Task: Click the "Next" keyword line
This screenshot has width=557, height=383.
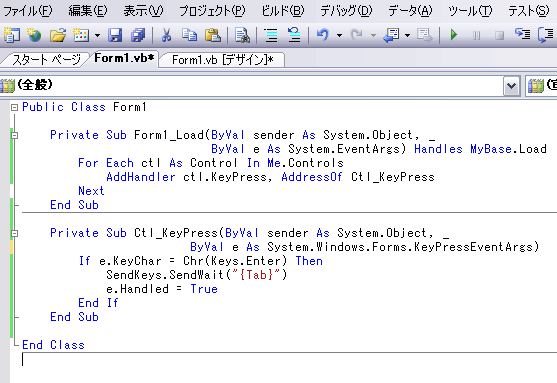Action: coord(91,191)
